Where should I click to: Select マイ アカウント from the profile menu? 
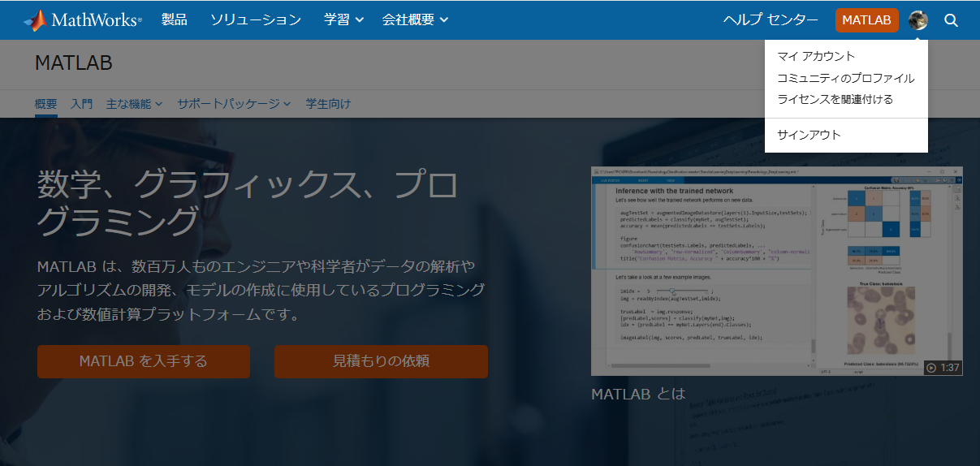[x=816, y=56]
